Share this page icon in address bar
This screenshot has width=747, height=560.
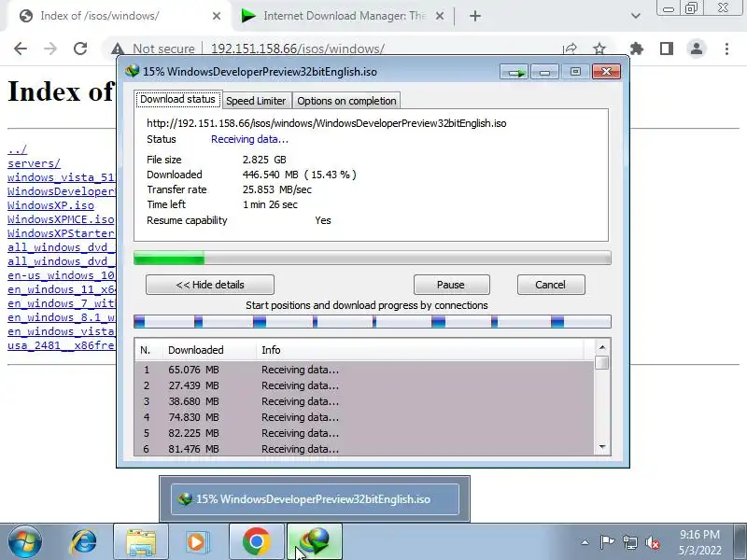point(570,49)
